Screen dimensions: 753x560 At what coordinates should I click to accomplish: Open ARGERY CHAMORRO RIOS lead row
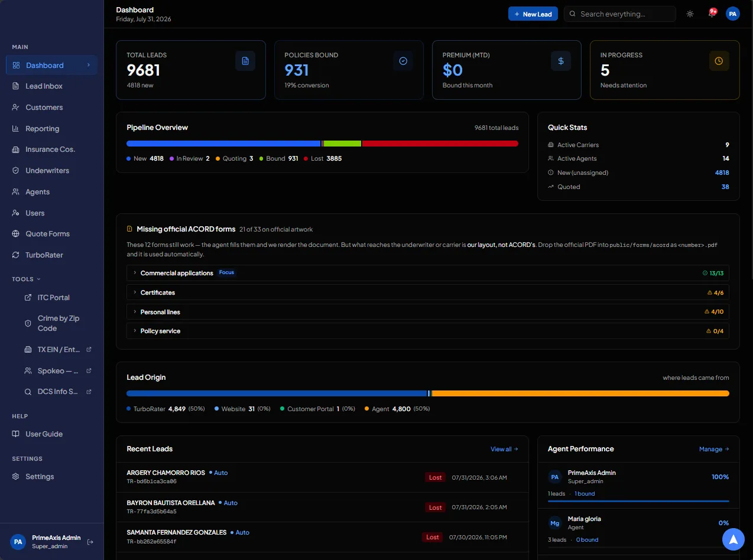click(x=322, y=477)
